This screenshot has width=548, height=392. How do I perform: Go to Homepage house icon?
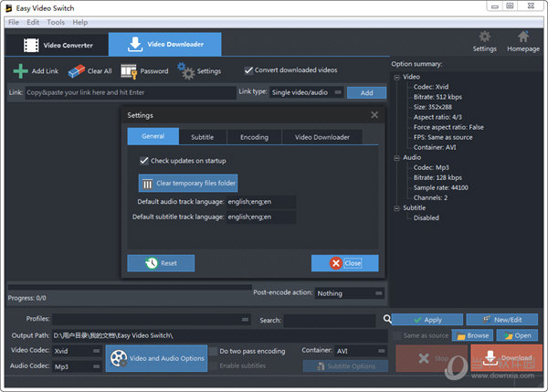523,37
